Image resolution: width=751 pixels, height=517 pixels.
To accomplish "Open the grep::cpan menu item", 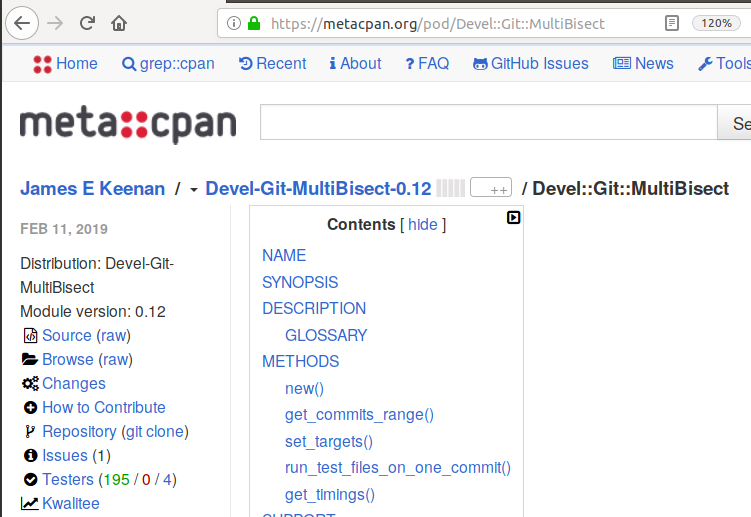I will (x=168, y=64).
